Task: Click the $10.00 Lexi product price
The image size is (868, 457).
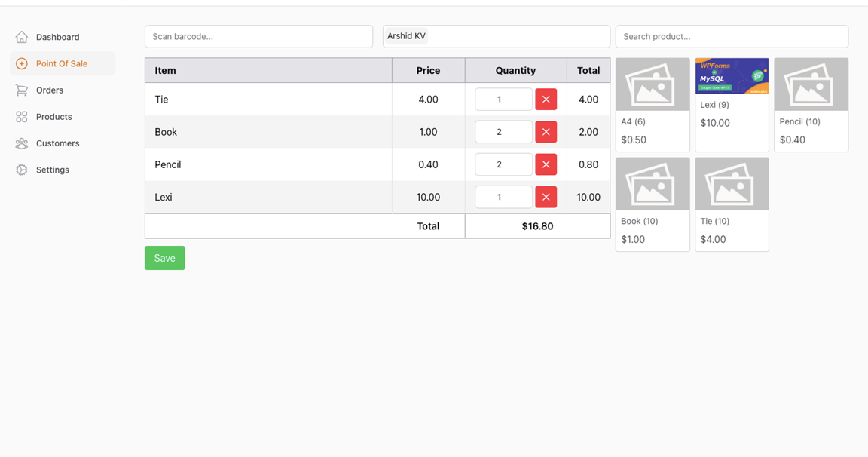Action: pos(715,123)
